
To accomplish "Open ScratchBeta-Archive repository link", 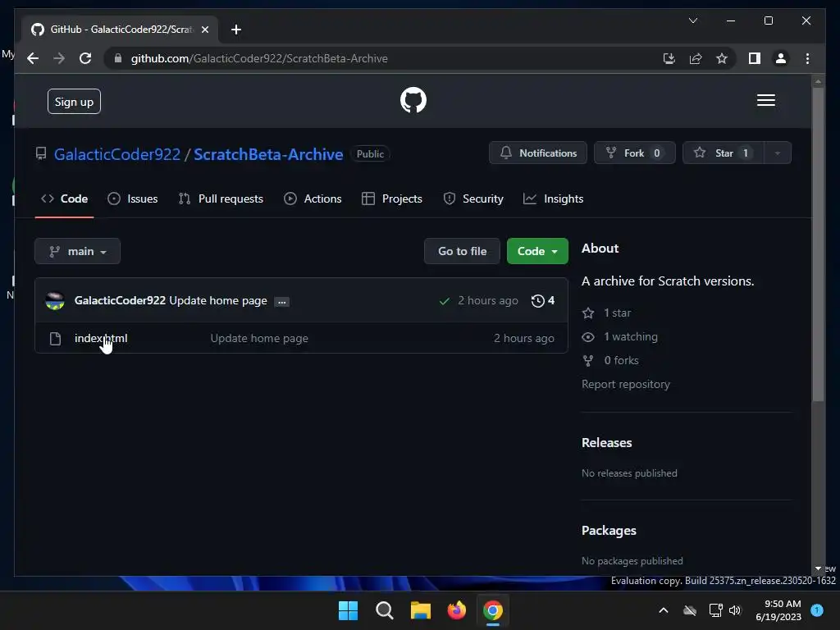I will pos(268,154).
